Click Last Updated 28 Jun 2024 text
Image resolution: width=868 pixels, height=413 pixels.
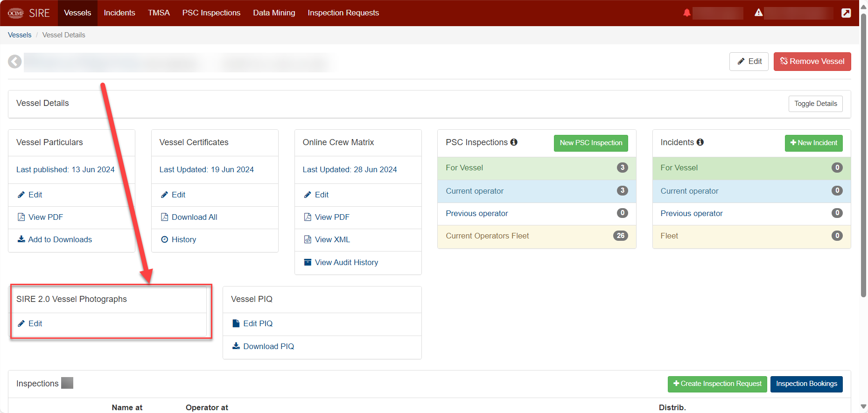point(350,170)
